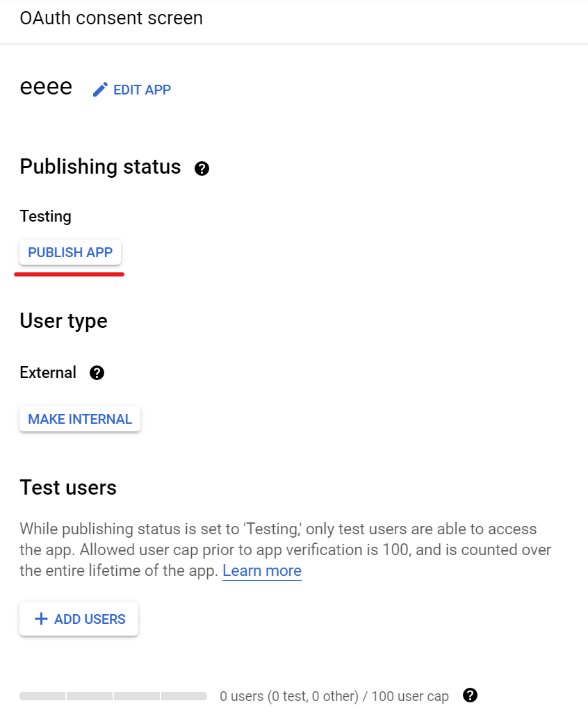
Task: Select the question mark after Publishing status heading
Action: point(202,168)
